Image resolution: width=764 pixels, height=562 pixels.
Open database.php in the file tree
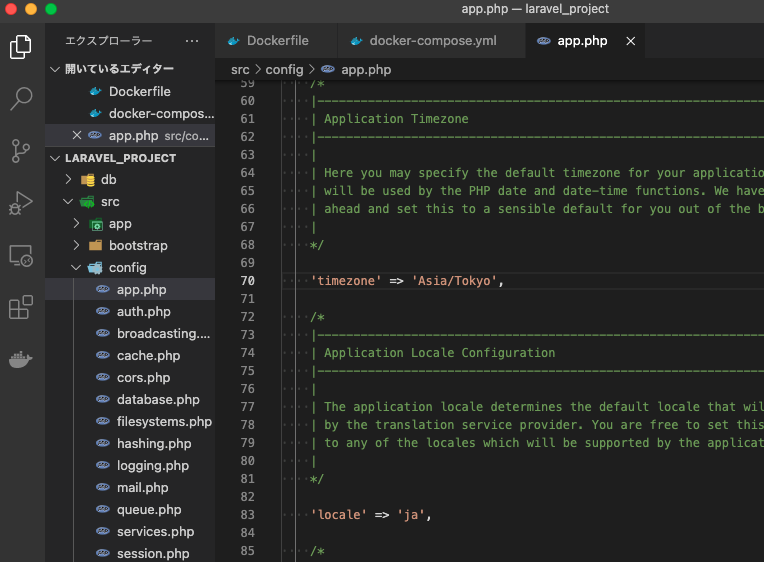158,400
